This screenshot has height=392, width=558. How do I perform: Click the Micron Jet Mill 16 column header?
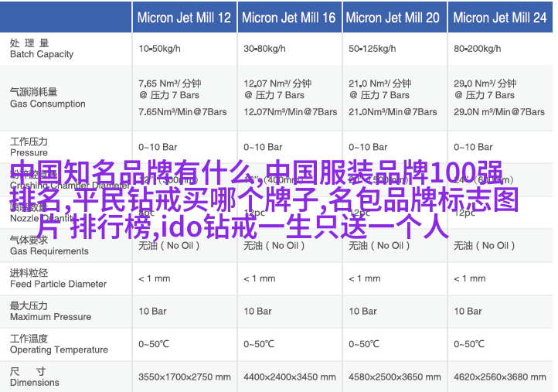(288, 18)
